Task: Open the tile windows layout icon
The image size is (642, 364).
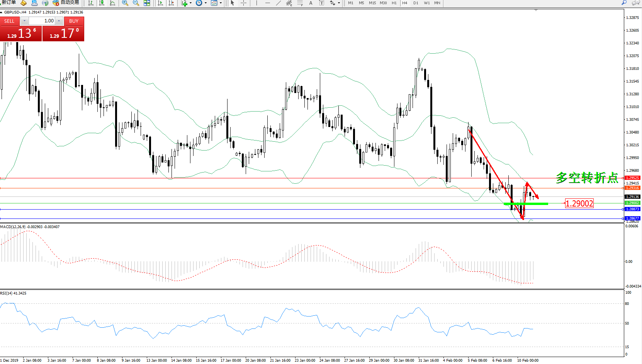Action: 147,3
